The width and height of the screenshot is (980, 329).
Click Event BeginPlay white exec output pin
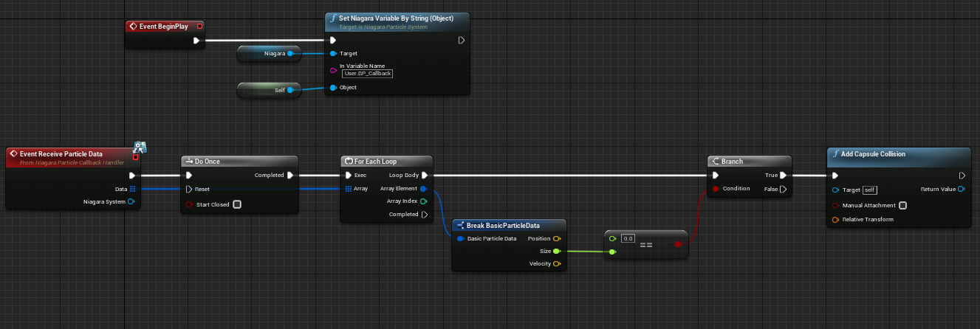196,41
